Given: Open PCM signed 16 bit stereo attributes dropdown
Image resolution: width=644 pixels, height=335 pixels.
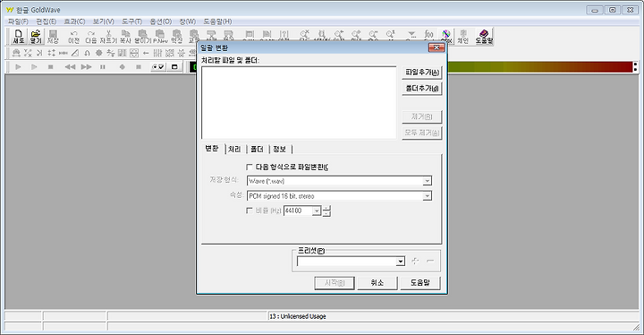Looking at the screenshot, I should (428, 196).
